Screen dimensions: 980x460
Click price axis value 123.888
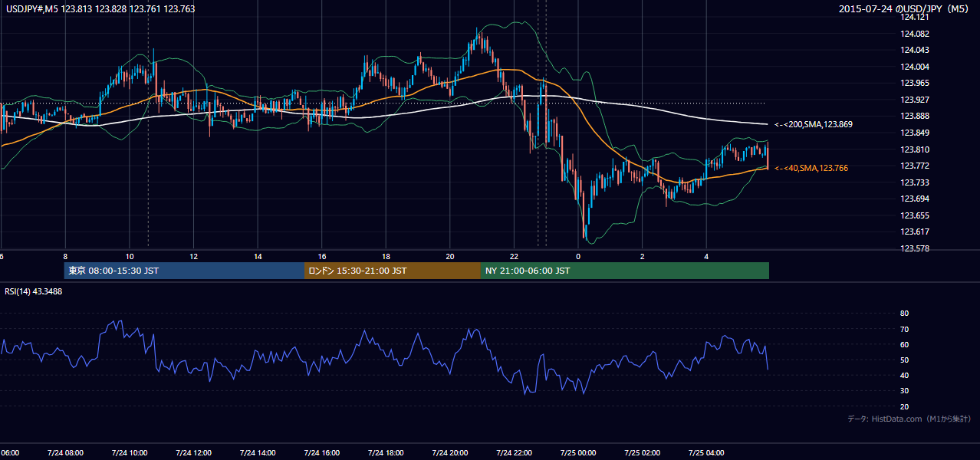[914, 116]
